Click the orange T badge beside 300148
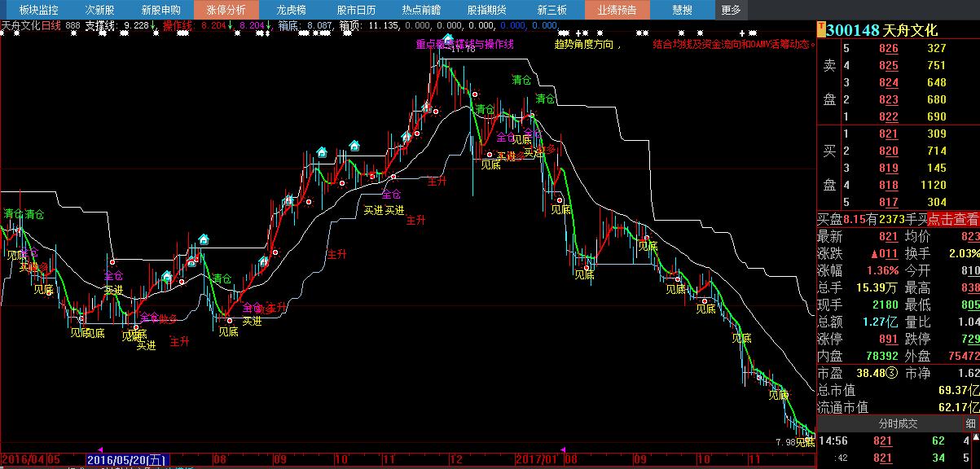 (x=822, y=30)
